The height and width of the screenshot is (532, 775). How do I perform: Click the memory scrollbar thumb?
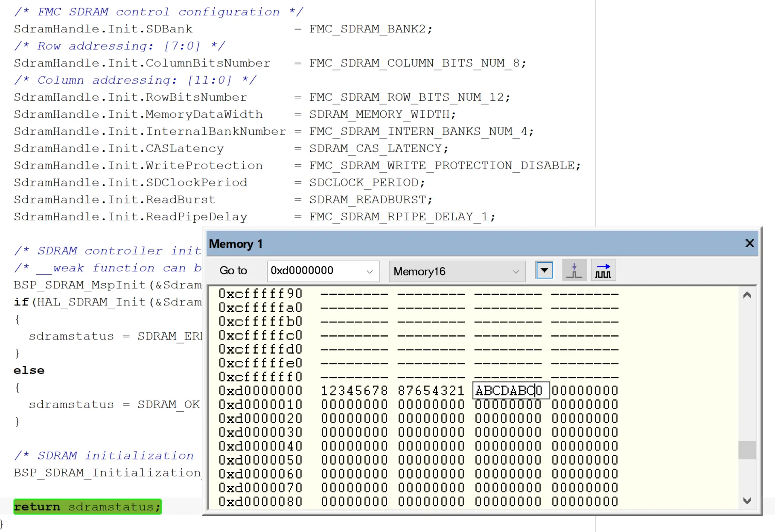[747, 450]
